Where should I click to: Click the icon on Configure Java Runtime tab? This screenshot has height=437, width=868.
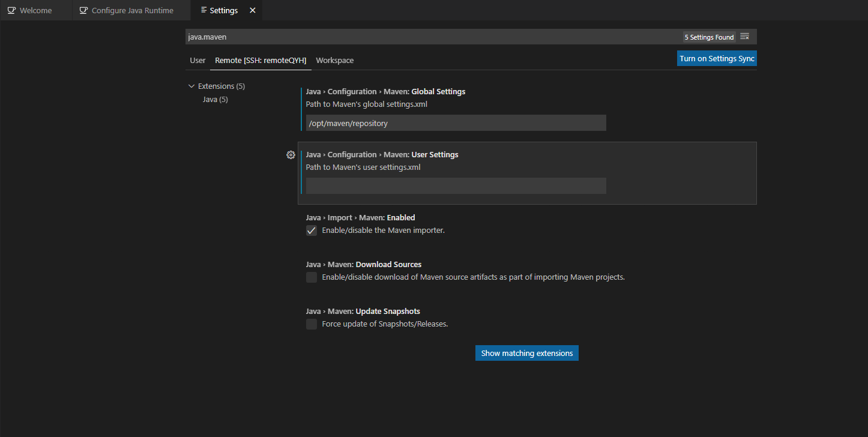click(x=83, y=10)
